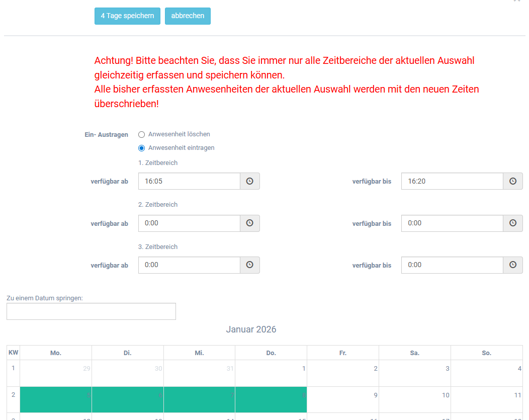Image resolution: width=529 pixels, height=420 pixels.
Task: Select Friday January 2 in the calendar
Action: coord(343,373)
